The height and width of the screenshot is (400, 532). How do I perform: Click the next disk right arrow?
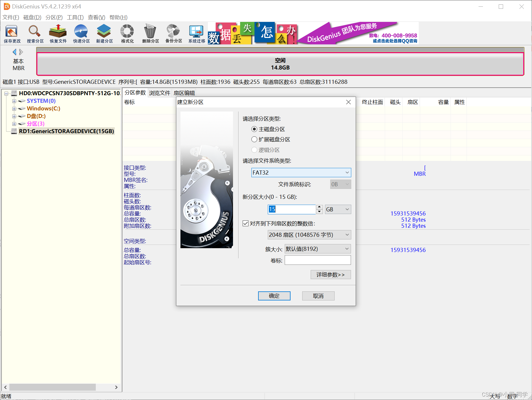(21, 52)
